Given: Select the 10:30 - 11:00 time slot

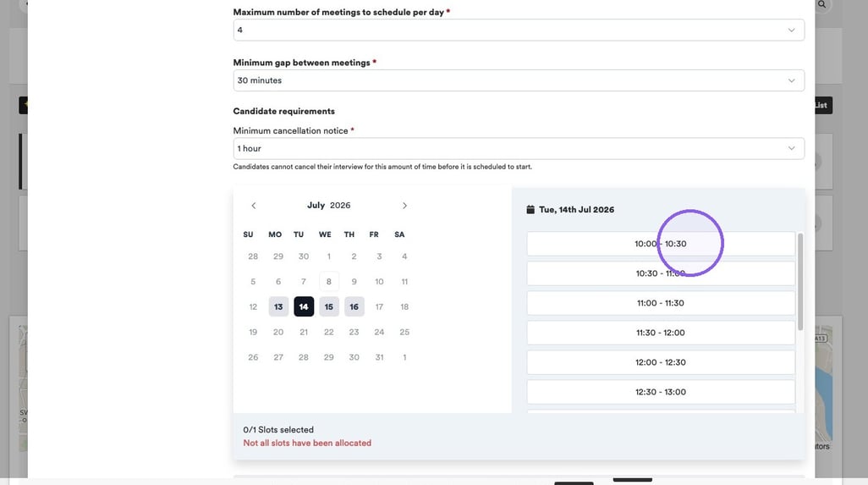Looking at the screenshot, I should [661, 273].
